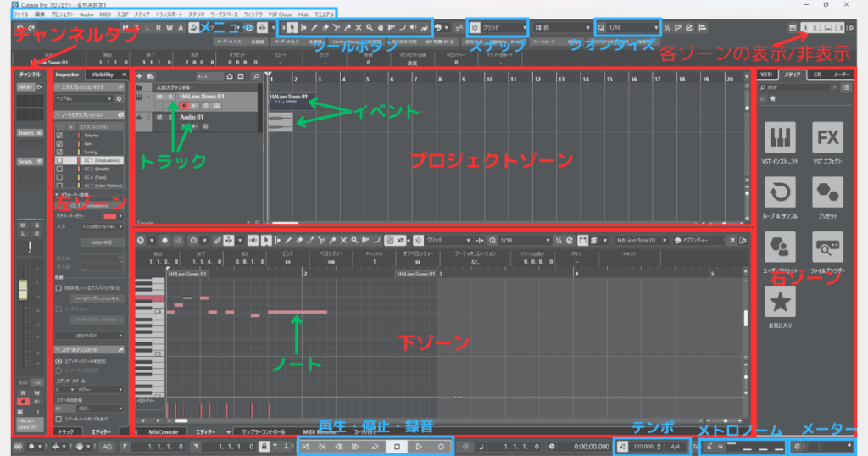The height and width of the screenshot is (456, 868).
Task: Click the parameter color swatch in the inspector
Action: tap(110, 216)
